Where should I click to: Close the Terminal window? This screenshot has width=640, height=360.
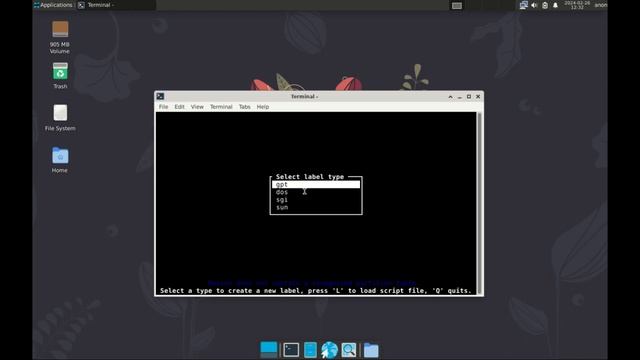tap(478, 97)
